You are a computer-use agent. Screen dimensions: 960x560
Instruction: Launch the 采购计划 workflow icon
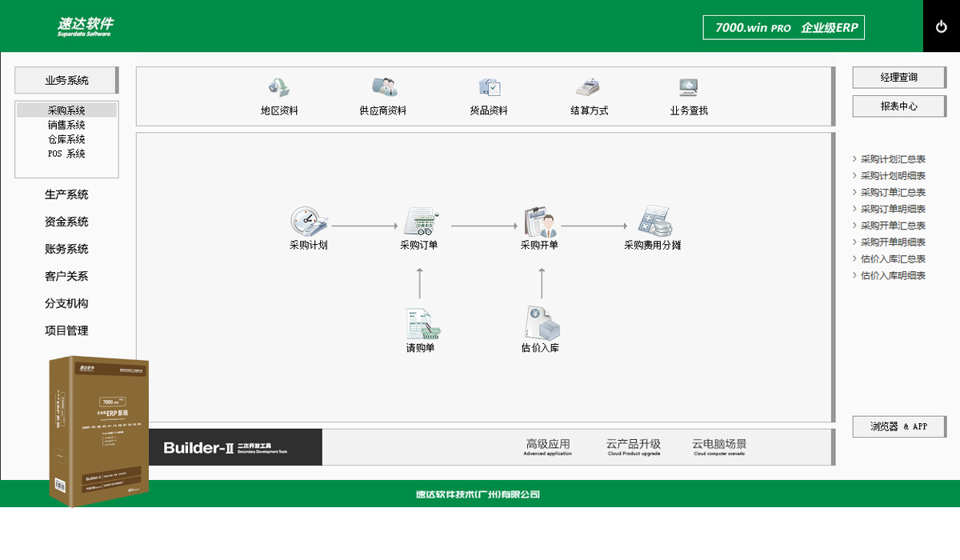point(309,221)
